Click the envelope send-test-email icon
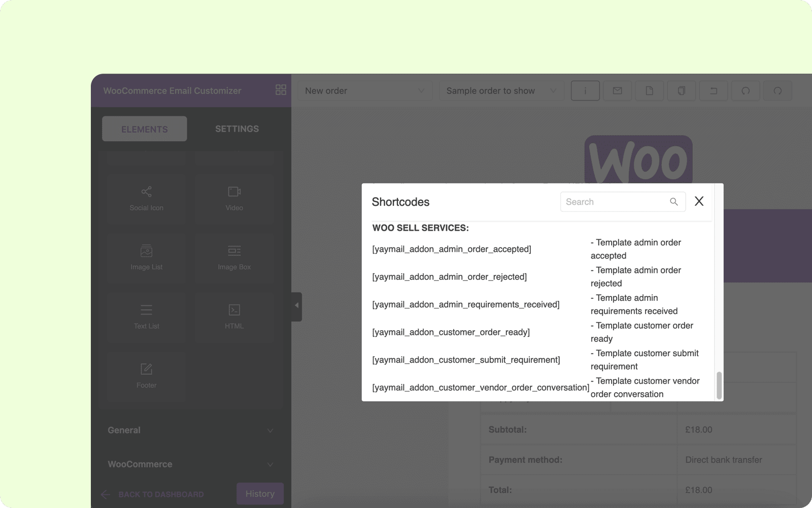This screenshot has height=508, width=812. [x=617, y=91]
